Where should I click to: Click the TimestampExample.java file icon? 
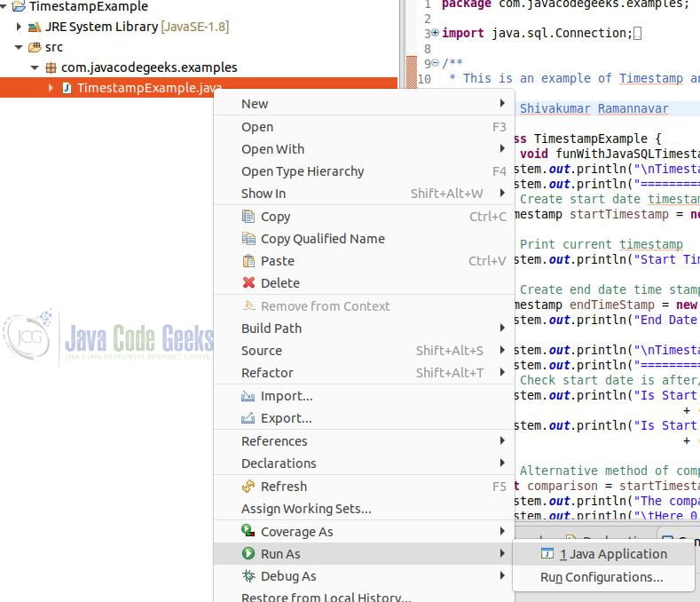pyautogui.click(x=67, y=88)
